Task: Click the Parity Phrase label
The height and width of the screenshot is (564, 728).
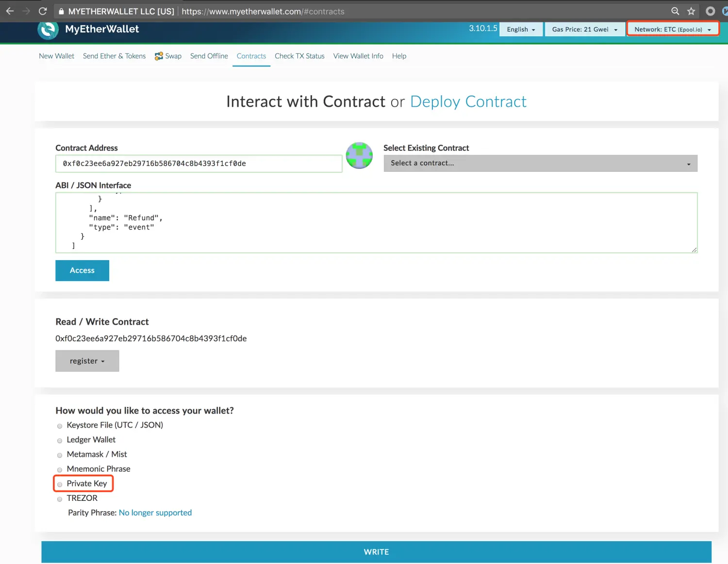Action: [92, 513]
